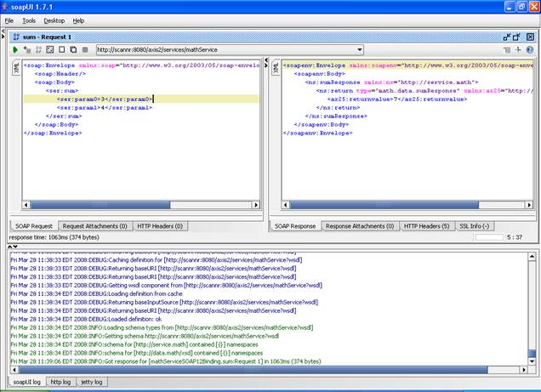This screenshot has height=392, width=541.
Task: Open the endpoint URL dropdown
Action: pyautogui.click(x=359, y=50)
